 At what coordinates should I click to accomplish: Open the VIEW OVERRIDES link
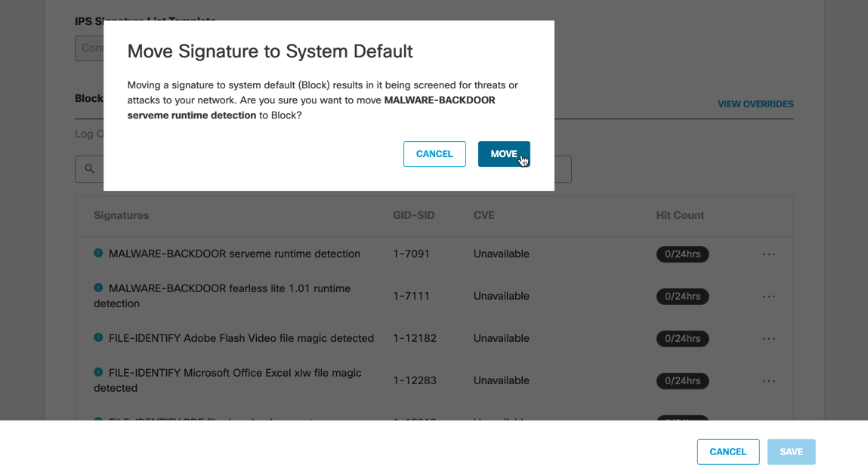tap(755, 104)
